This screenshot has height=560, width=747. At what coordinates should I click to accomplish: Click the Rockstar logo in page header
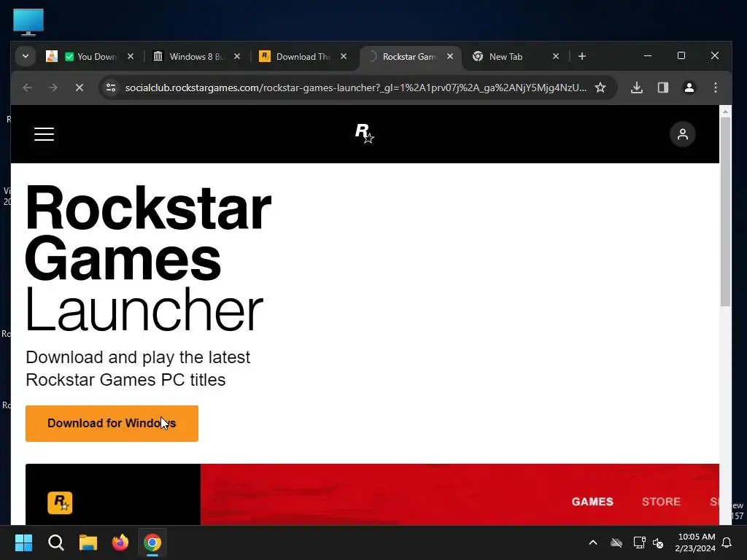pos(365,133)
